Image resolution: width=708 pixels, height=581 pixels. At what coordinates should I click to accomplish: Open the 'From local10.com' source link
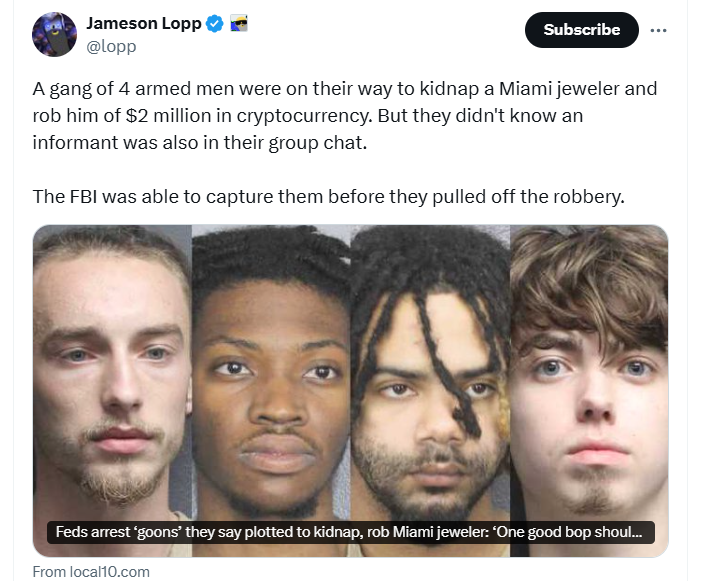tap(91, 572)
